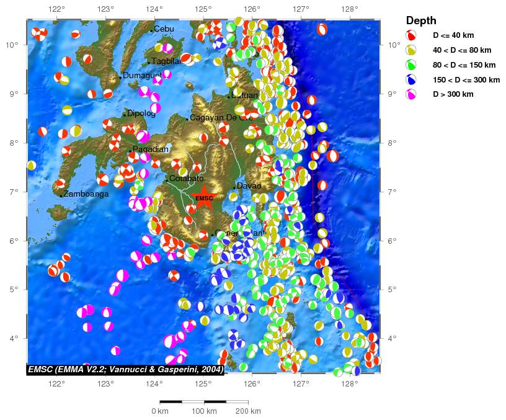Select the green 80–150 km depth legend icon
Screen dimensions: 506x420
(x=411, y=65)
